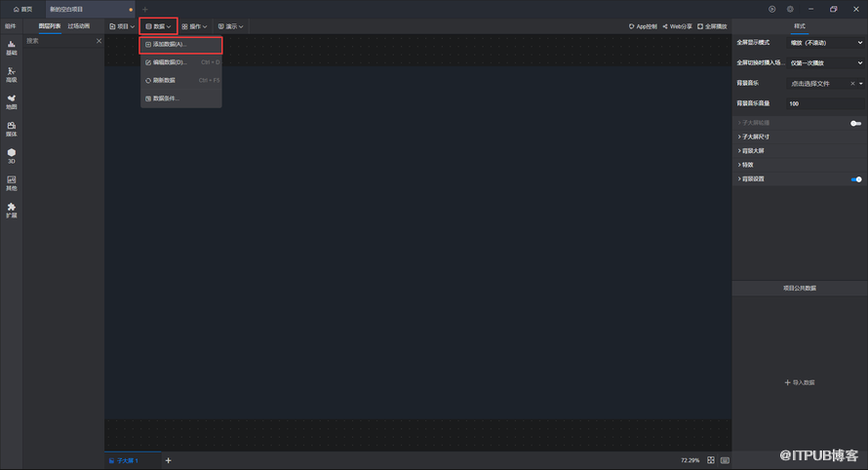Switch to the 图层列表 layer list tab
The height and width of the screenshot is (470, 868).
click(50, 26)
